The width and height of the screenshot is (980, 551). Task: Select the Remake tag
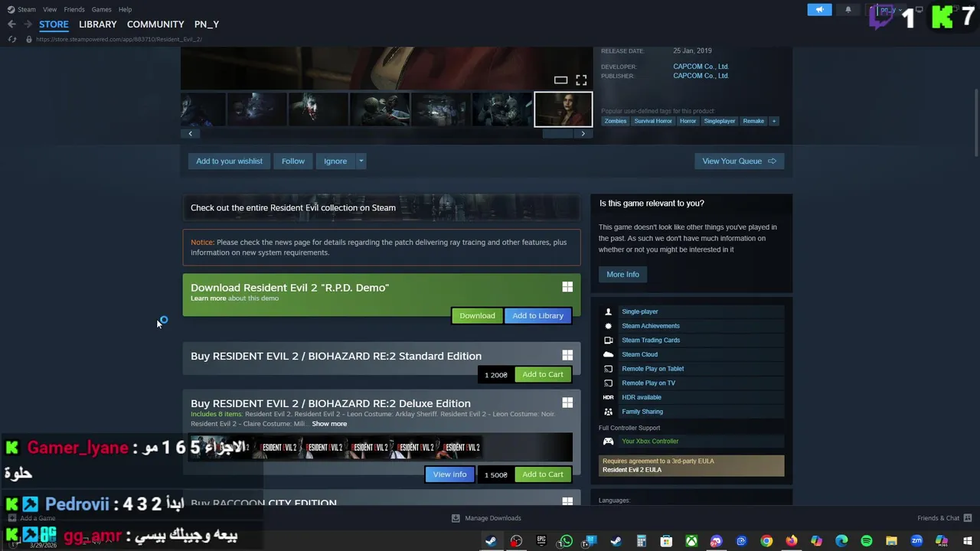(x=753, y=121)
